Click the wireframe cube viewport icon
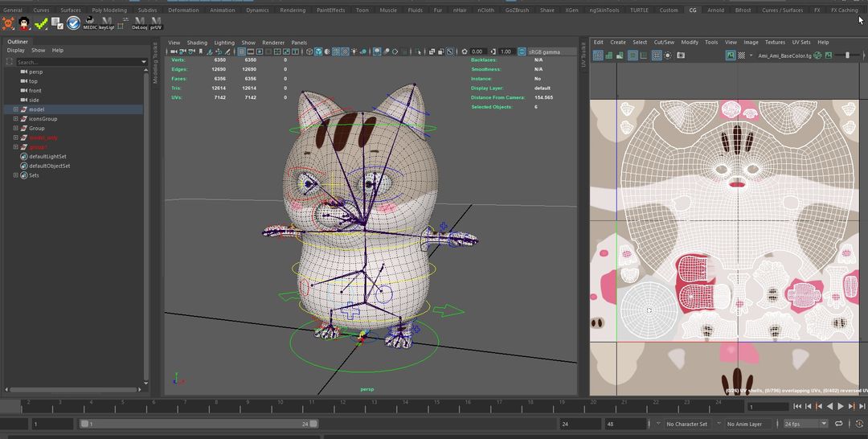The width and height of the screenshot is (868, 439). (x=309, y=51)
